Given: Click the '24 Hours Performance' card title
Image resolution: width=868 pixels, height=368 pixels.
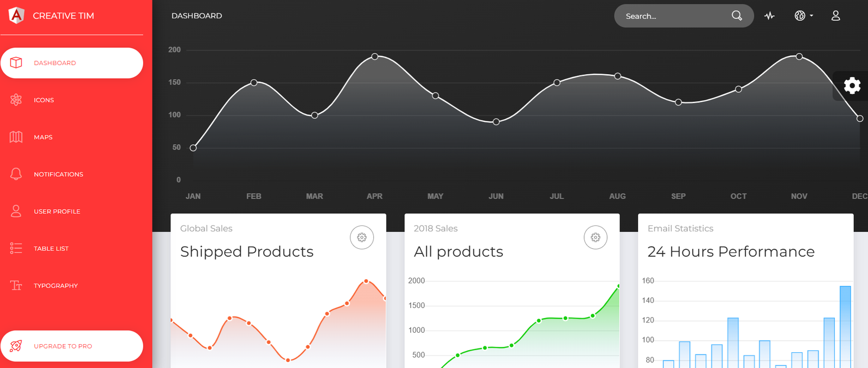Looking at the screenshot, I should pos(731,251).
